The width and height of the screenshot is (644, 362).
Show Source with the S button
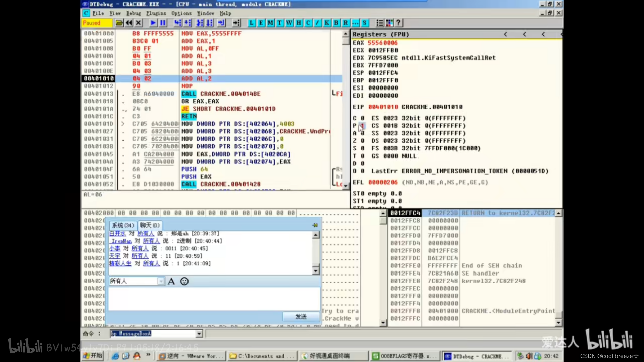[364, 23]
